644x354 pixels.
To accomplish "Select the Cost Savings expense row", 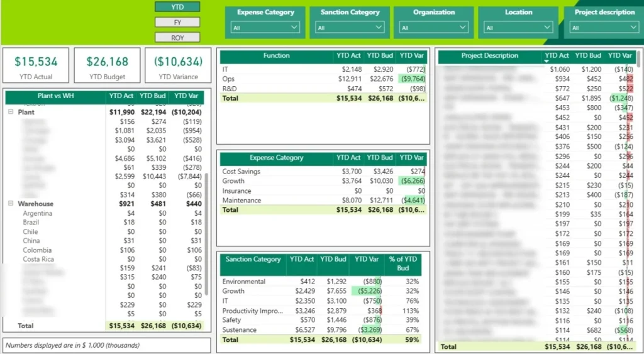I will 323,171.
